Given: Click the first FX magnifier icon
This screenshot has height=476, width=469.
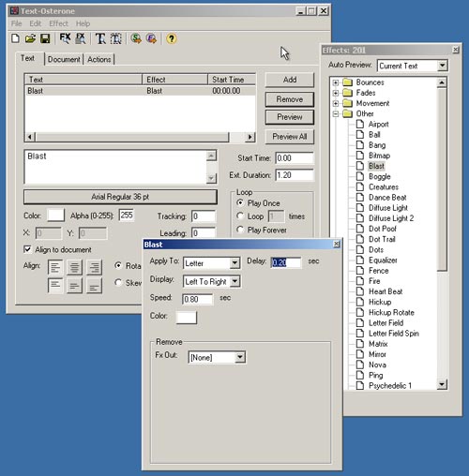Looking at the screenshot, I should 65,38.
